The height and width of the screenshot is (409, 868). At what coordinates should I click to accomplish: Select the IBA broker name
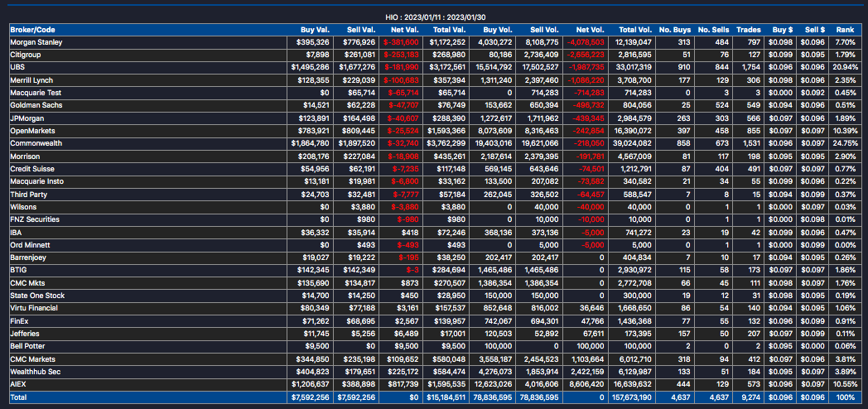pos(16,232)
